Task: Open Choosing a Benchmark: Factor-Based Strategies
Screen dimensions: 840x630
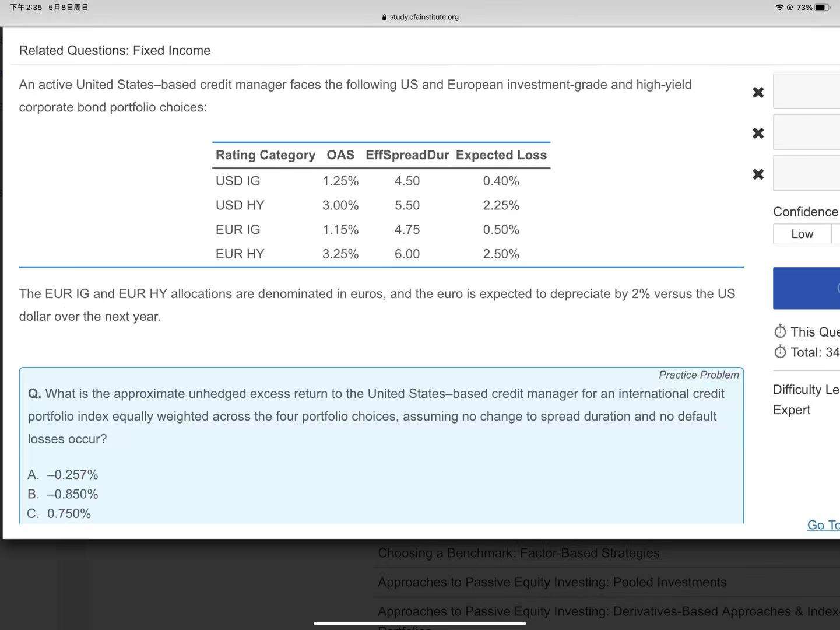Action: [518, 553]
